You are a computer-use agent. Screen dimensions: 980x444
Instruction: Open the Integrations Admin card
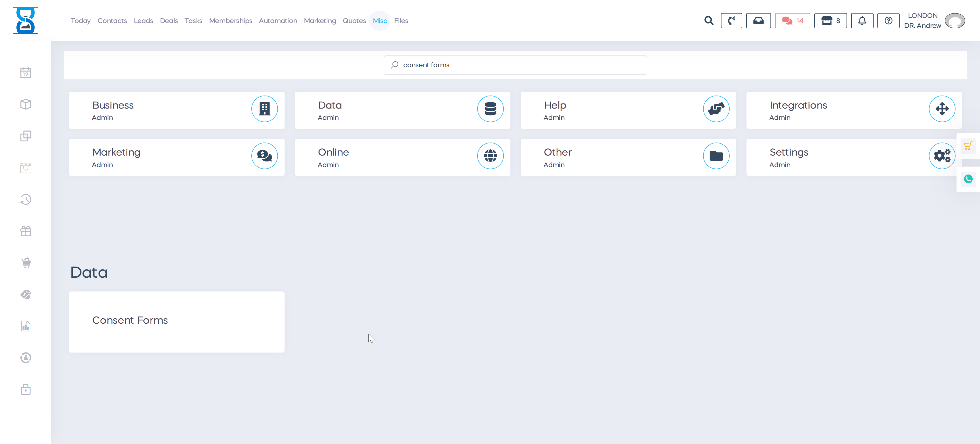pyautogui.click(x=854, y=110)
